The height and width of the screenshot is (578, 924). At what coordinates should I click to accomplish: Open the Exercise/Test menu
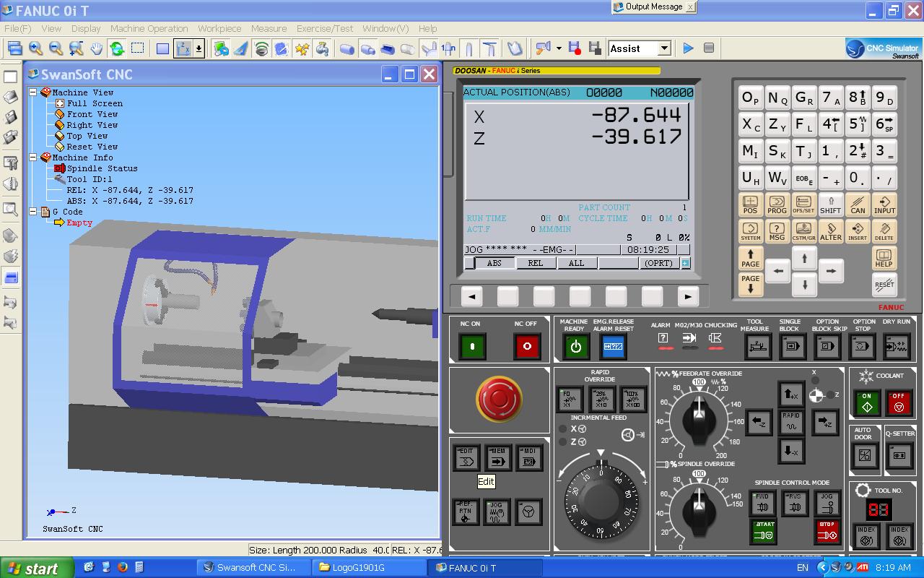point(325,28)
